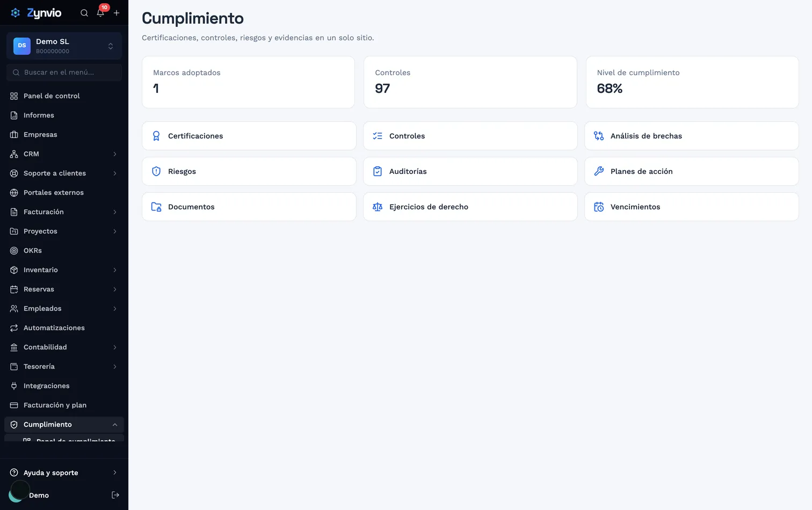Open the Demo SL company switcher
Image resolution: width=812 pixels, height=510 pixels.
(64, 46)
